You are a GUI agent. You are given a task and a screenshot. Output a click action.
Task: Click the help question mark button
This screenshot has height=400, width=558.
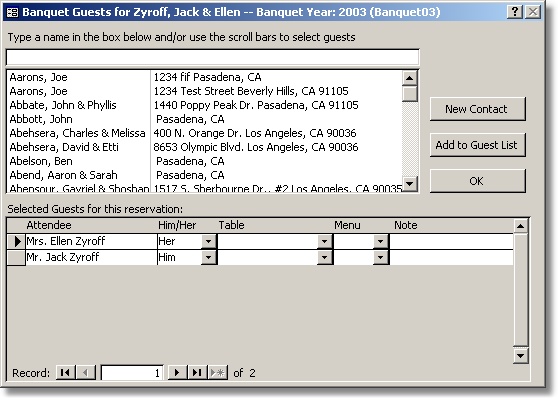515,12
